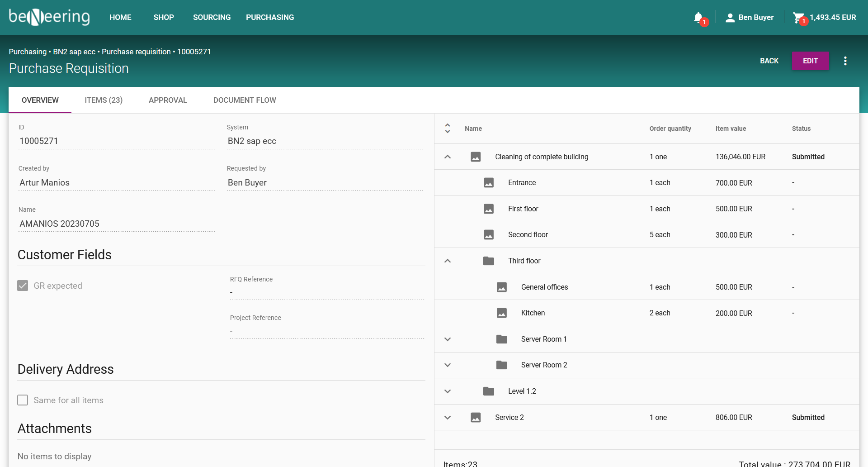
Task: Click the beNeering logo
Action: tap(49, 17)
